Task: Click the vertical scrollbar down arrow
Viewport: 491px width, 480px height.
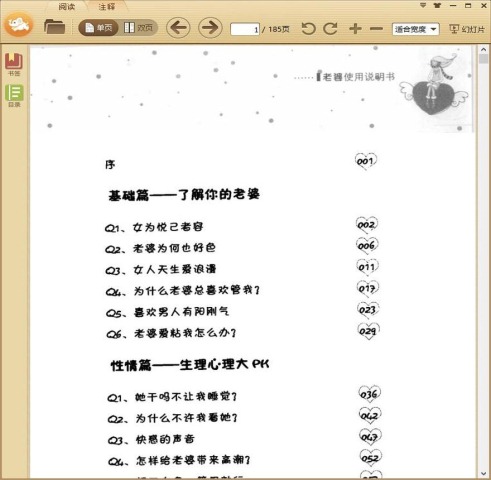Action: pos(483,474)
